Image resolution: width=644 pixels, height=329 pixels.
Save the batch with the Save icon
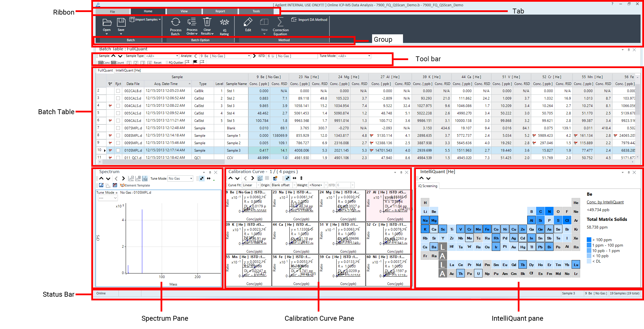click(x=121, y=22)
